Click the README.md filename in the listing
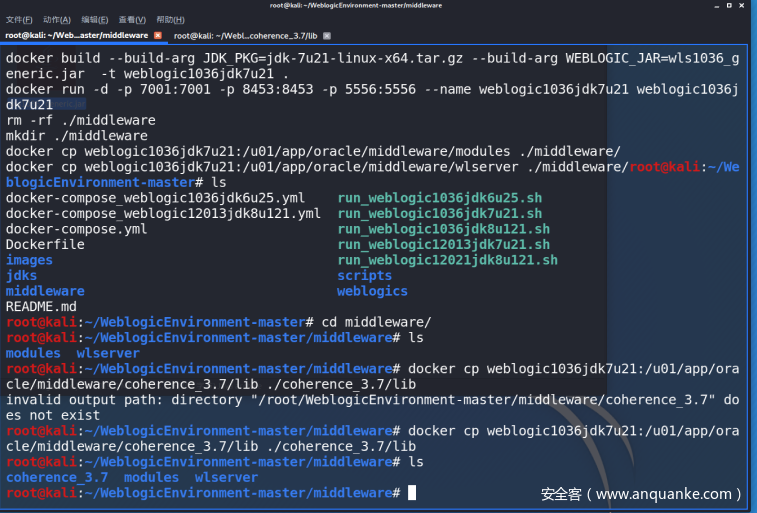 tap(41, 306)
